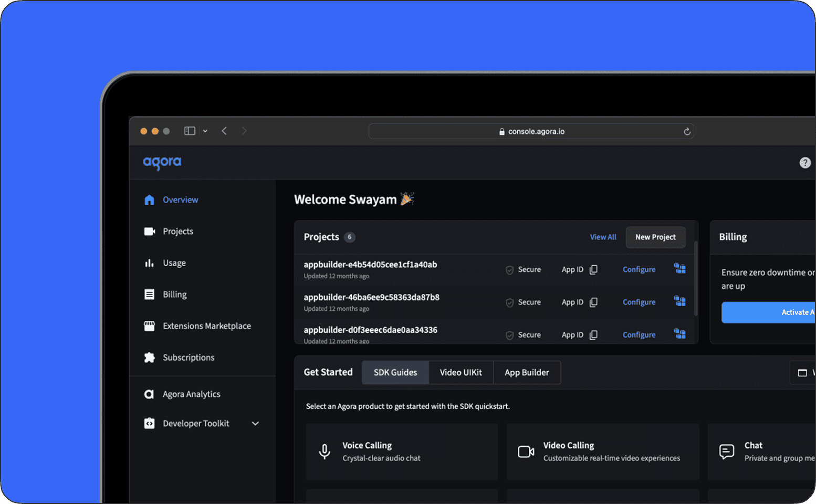The width and height of the screenshot is (816, 504).
Task: Click the Subscriptions puzzle icon
Action: pyautogui.click(x=149, y=358)
